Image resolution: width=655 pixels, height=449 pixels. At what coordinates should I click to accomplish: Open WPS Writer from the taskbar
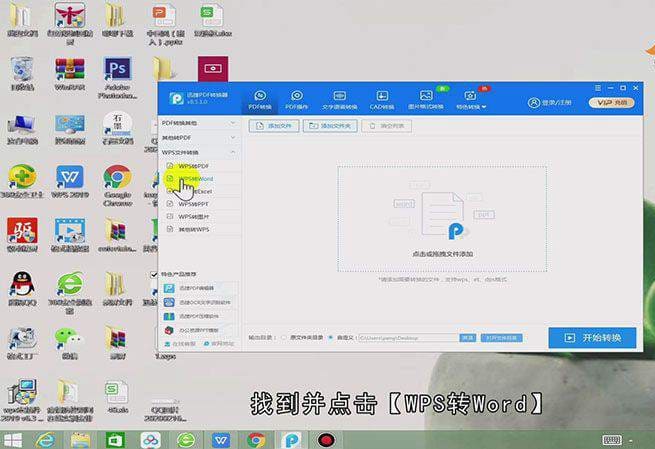point(221,440)
